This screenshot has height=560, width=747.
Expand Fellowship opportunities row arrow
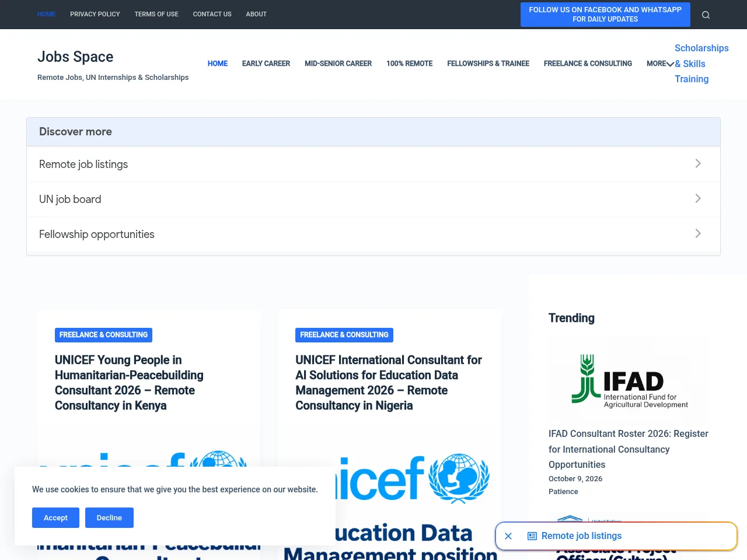tap(698, 233)
